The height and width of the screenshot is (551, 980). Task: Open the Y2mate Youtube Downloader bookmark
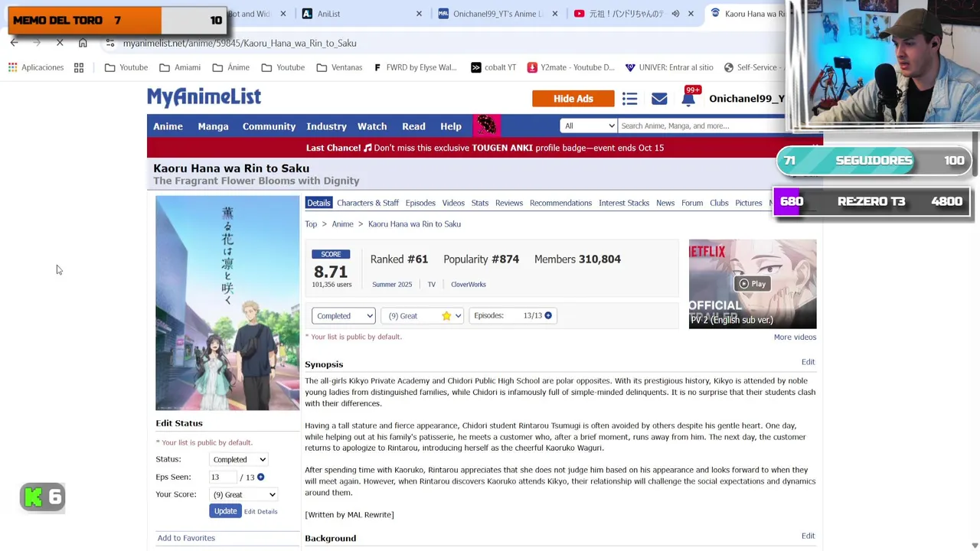point(570,67)
